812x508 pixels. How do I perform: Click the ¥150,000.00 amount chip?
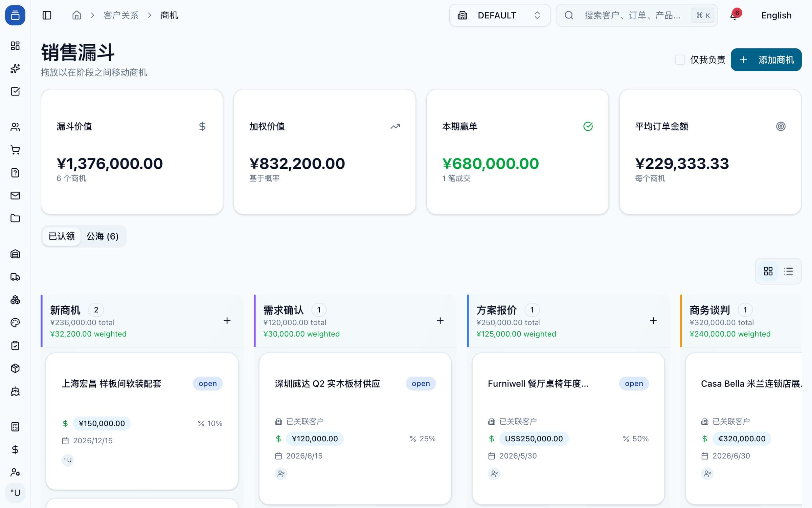point(101,423)
